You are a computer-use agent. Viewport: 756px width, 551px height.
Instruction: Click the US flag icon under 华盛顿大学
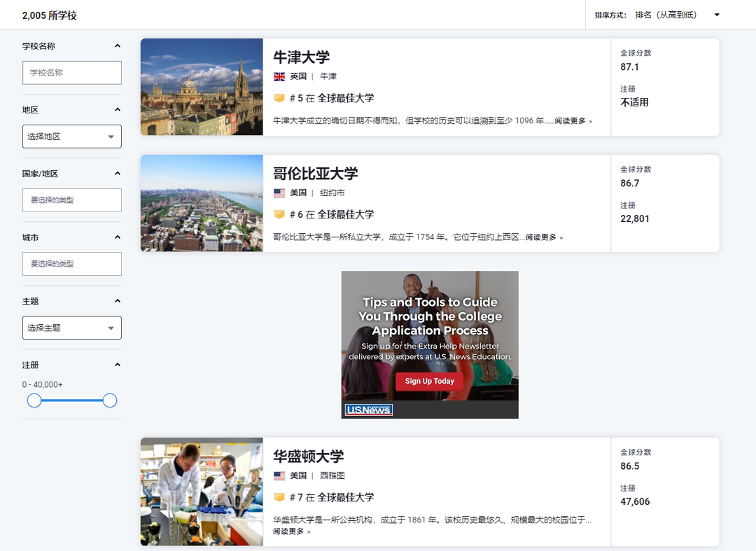click(279, 476)
